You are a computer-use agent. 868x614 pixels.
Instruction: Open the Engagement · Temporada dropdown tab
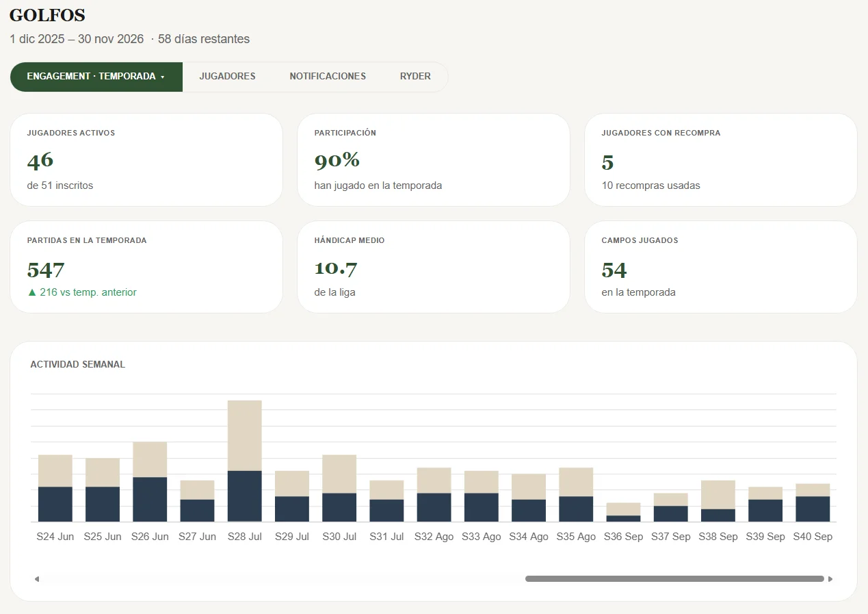pos(96,77)
